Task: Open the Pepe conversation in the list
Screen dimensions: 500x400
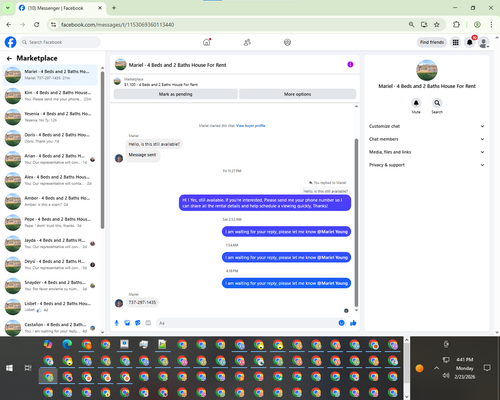Action: tap(50, 222)
